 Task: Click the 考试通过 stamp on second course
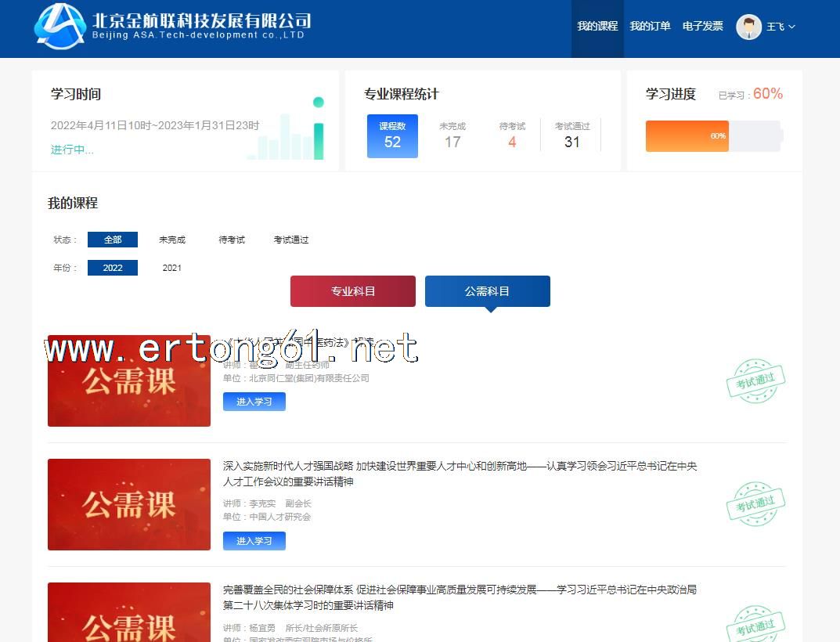[x=755, y=504]
